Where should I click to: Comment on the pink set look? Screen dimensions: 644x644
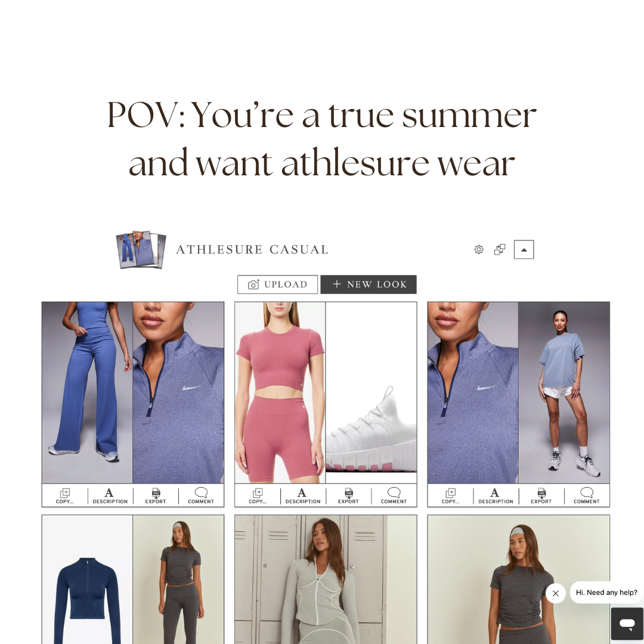[394, 496]
